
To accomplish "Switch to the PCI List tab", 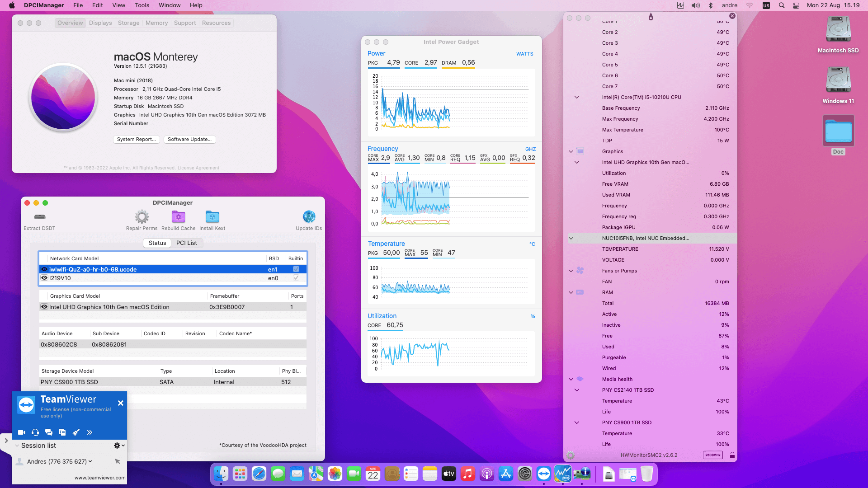I will [x=186, y=243].
